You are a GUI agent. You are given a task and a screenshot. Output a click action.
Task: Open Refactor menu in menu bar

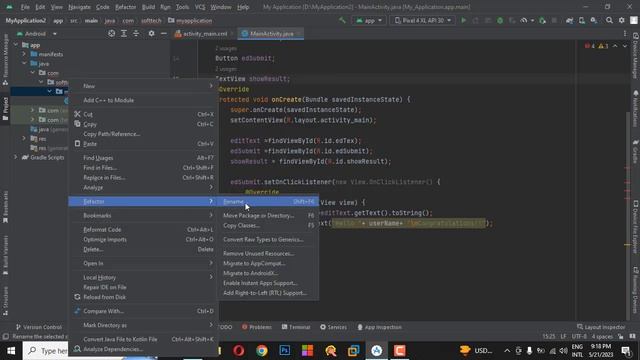125,7
